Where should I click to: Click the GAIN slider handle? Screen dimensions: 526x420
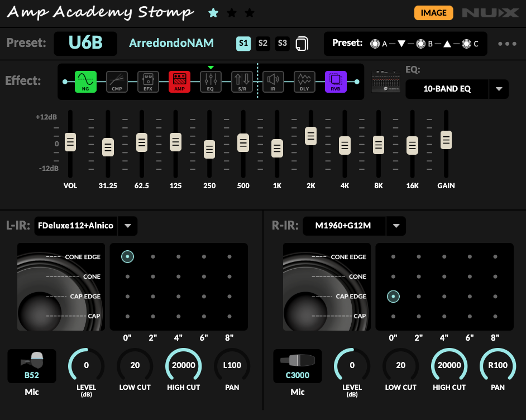(446, 140)
